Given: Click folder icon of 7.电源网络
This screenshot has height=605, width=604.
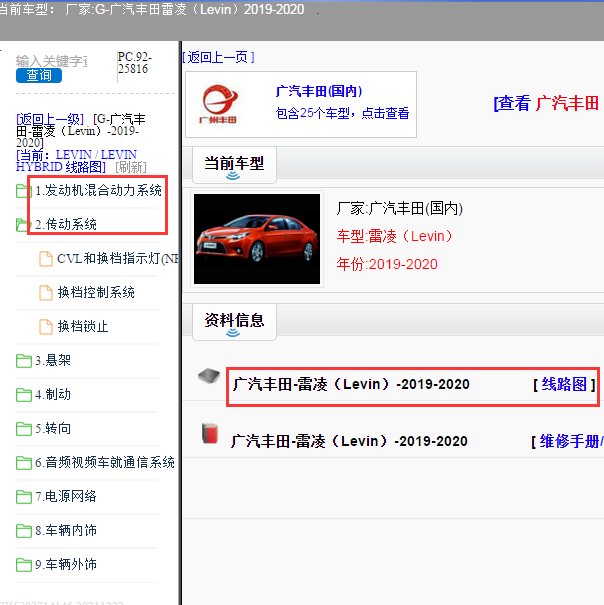Looking at the screenshot, I should [x=24, y=497].
